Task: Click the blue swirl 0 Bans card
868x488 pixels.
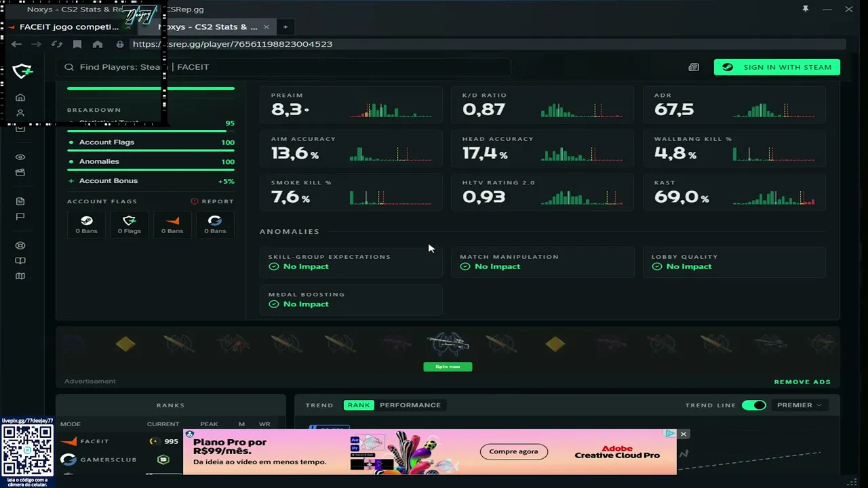Action: pos(215,224)
